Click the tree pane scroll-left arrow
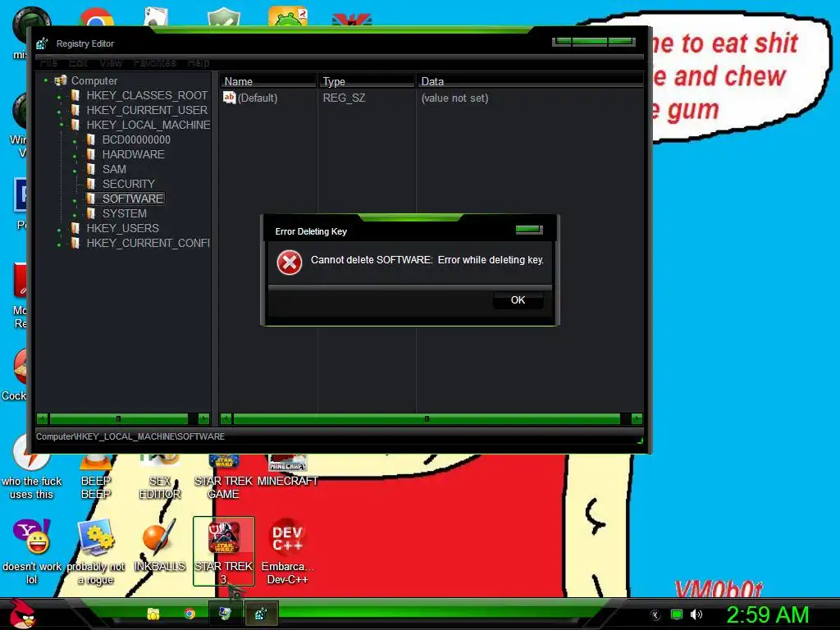The image size is (840, 630). [x=43, y=419]
